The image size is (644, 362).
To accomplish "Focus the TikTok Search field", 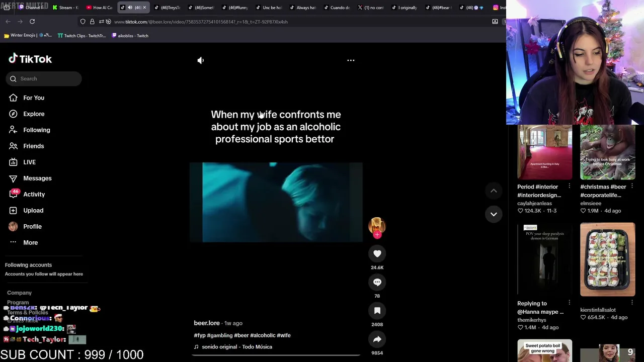I will tap(44, 79).
